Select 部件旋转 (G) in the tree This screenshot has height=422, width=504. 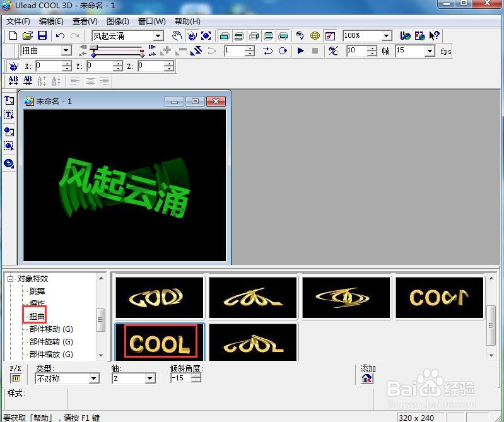tap(51, 342)
